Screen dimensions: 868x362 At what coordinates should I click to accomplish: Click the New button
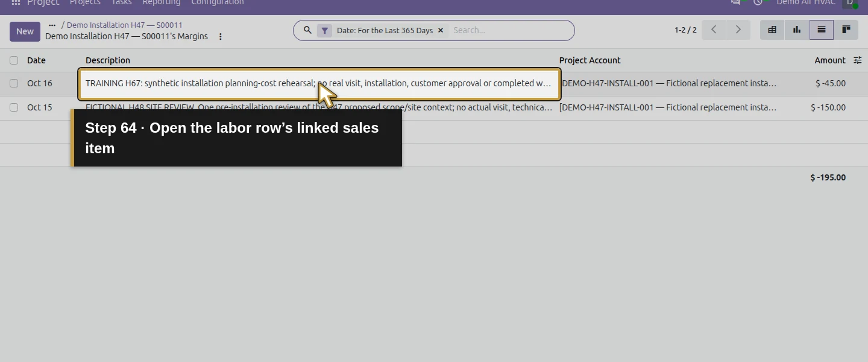click(x=25, y=31)
